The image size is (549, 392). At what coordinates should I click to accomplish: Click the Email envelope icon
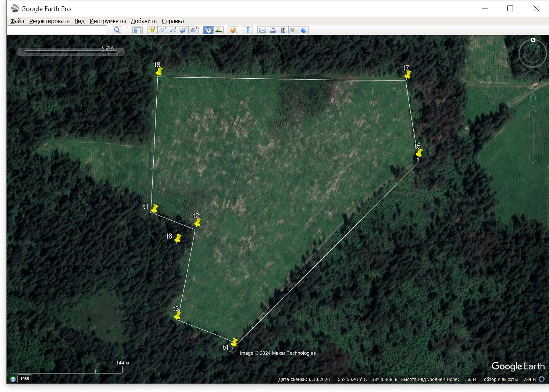pyautogui.click(x=262, y=30)
